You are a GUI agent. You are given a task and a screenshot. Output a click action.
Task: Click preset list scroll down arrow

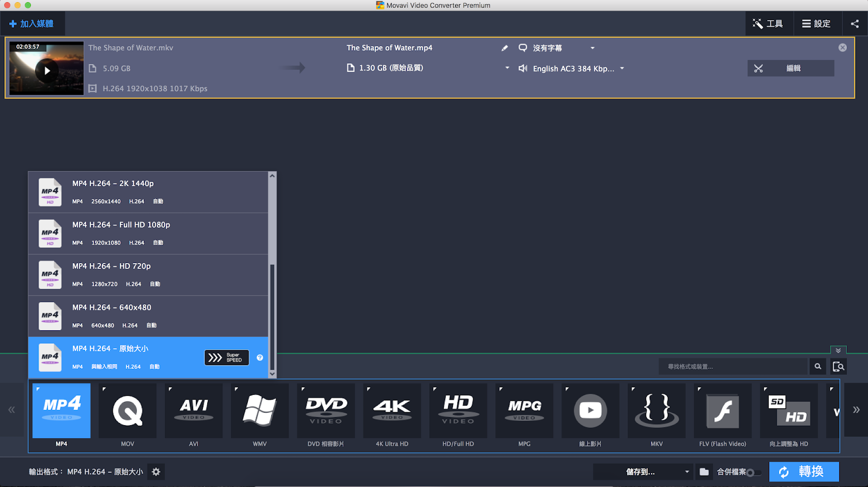272,374
